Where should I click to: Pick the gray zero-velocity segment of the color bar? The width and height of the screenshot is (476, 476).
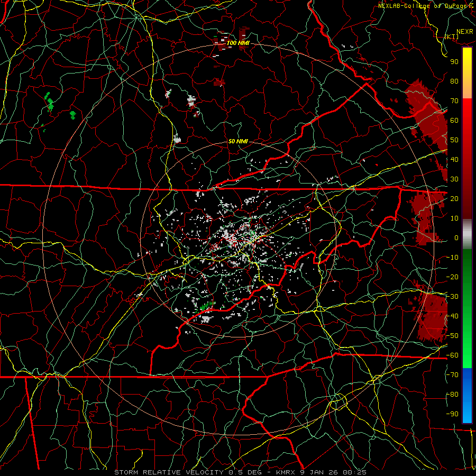pos(467,234)
